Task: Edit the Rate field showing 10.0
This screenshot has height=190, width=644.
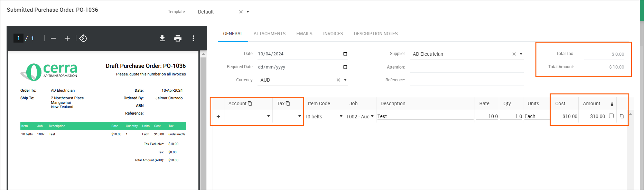Action: (487, 116)
